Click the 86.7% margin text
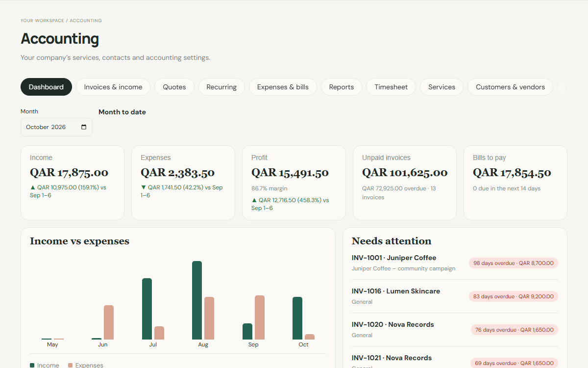The width and height of the screenshot is (588, 368). 269,188
